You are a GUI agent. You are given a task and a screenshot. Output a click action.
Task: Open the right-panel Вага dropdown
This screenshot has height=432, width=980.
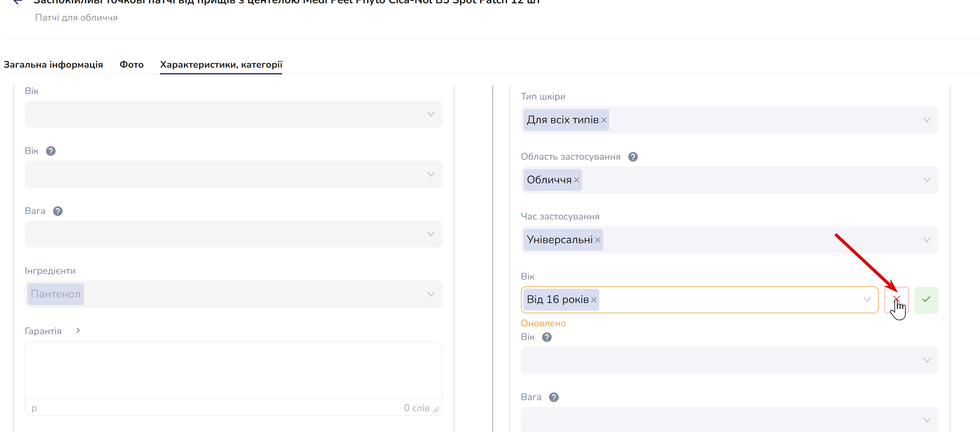pyautogui.click(x=729, y=420)
